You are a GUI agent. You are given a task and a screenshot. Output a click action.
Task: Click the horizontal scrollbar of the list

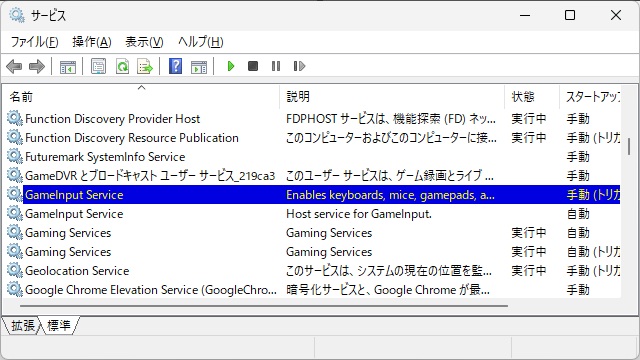[x=264, y=305]
